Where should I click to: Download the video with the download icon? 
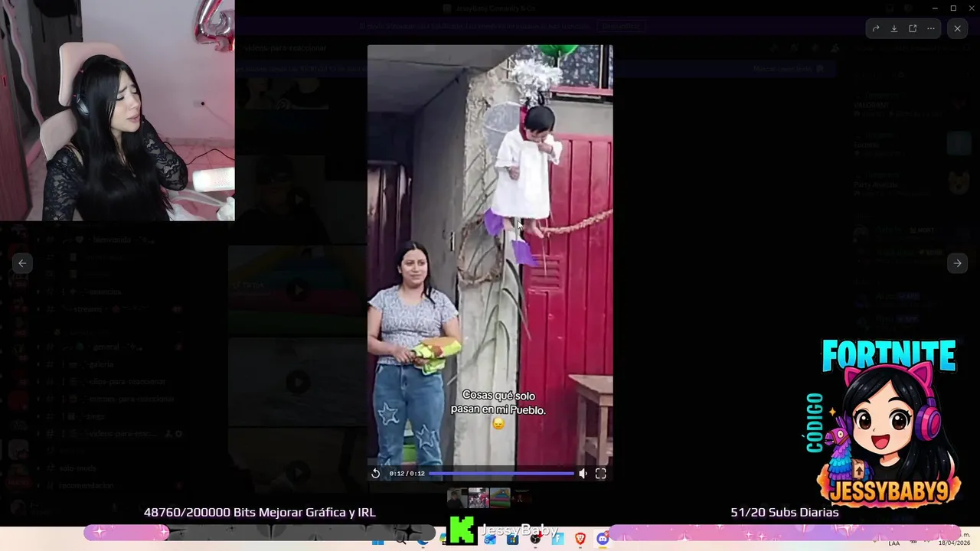tap(893, 28)
